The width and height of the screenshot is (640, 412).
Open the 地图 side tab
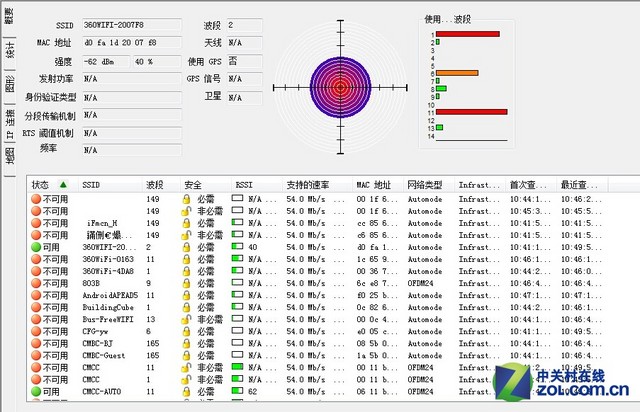[x=9, y=156]
